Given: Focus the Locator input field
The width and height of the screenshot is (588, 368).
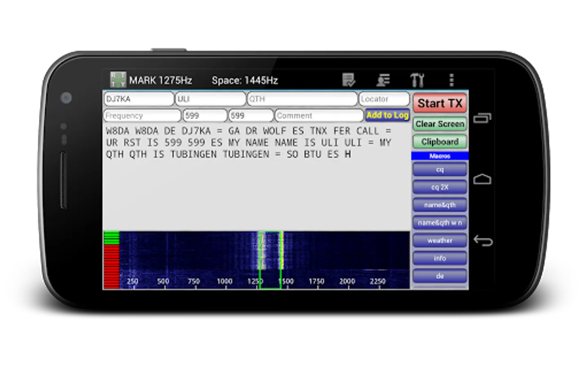Looking at the screenshot, I should [x=384, y=99].
